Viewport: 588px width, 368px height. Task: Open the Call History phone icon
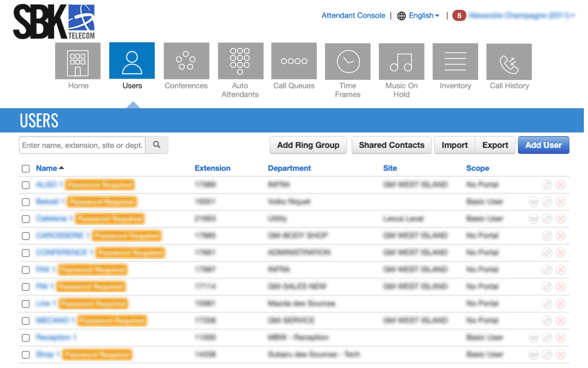point(509,61)
